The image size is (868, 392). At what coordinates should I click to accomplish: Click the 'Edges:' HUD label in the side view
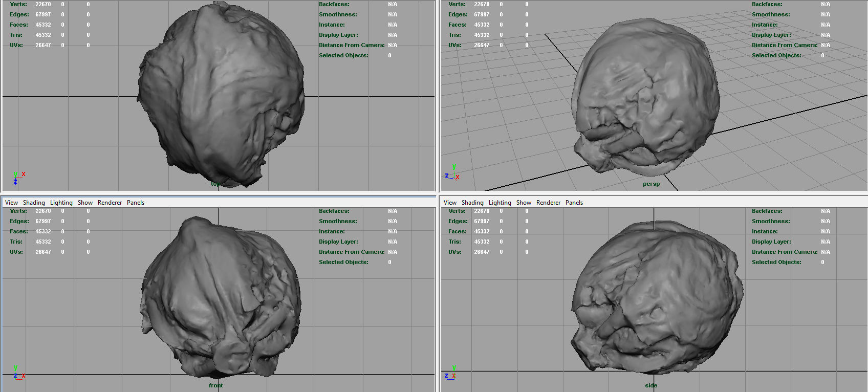(x=458, y=221)
